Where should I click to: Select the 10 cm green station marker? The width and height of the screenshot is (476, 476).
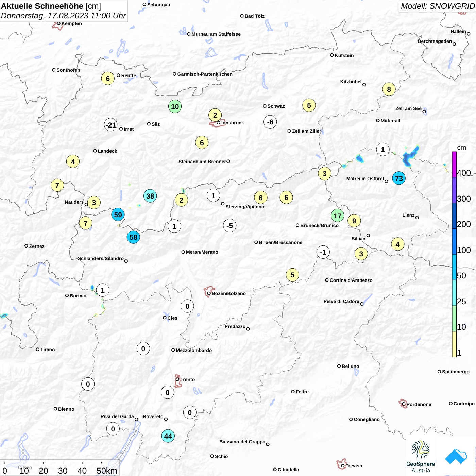[x=175, y=107]
